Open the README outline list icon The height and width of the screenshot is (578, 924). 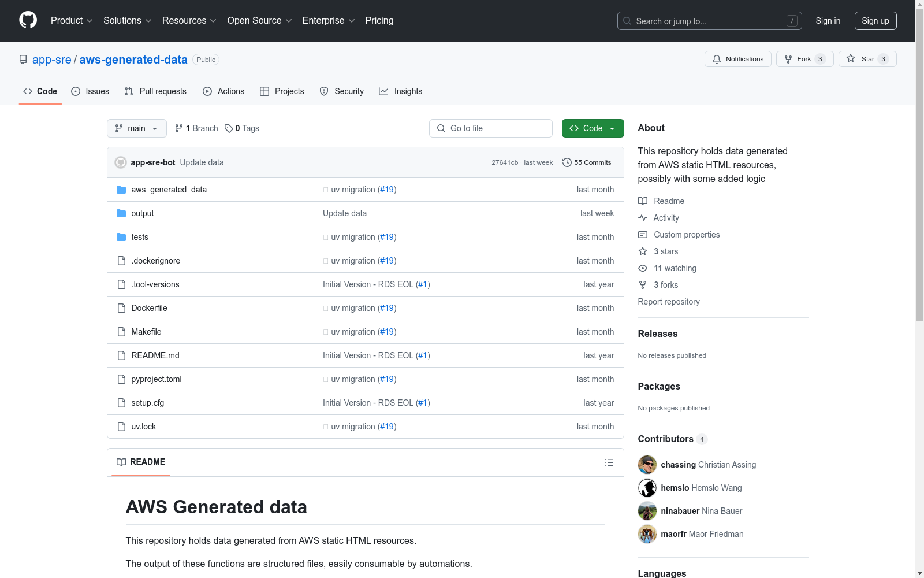pos(609,462)
